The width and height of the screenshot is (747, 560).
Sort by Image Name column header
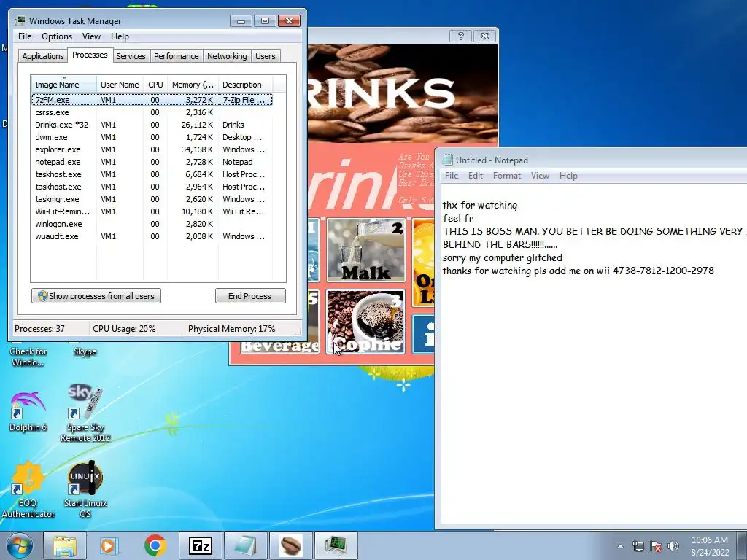64,85
